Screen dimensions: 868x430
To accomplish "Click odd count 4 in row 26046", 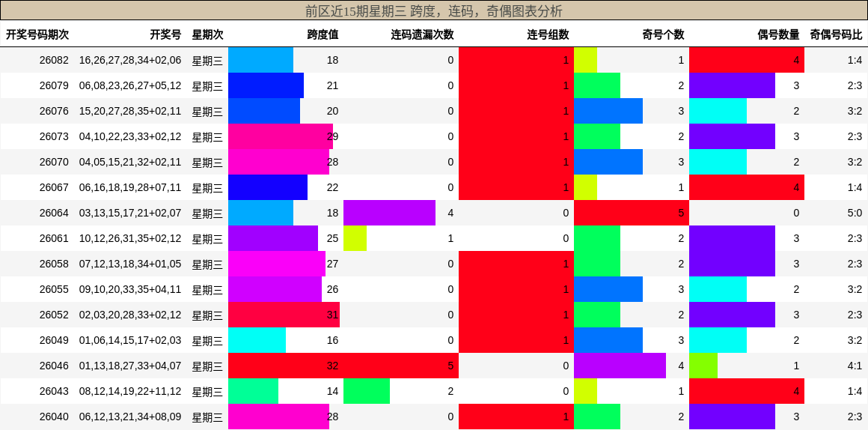I will pyautogui.click(x=681, y=366).
